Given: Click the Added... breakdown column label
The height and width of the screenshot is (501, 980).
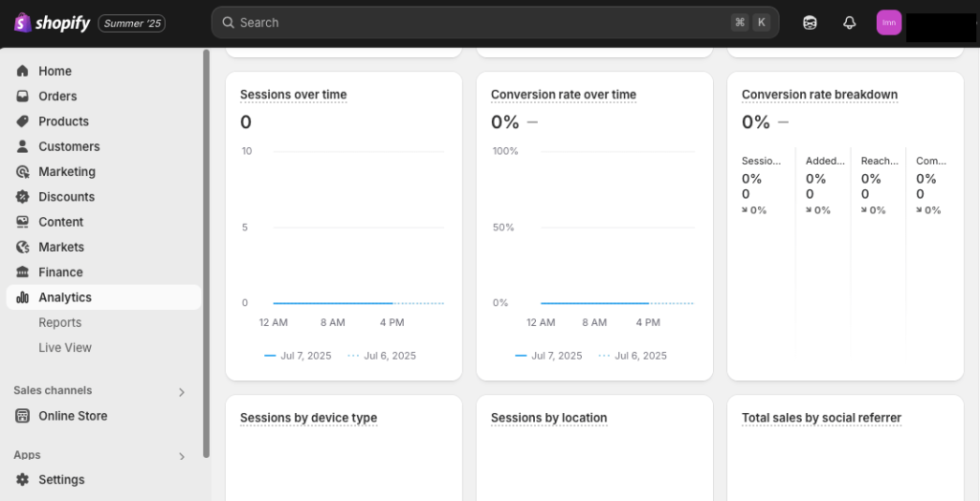Looking at the screenshot, I should click(825, 161).
